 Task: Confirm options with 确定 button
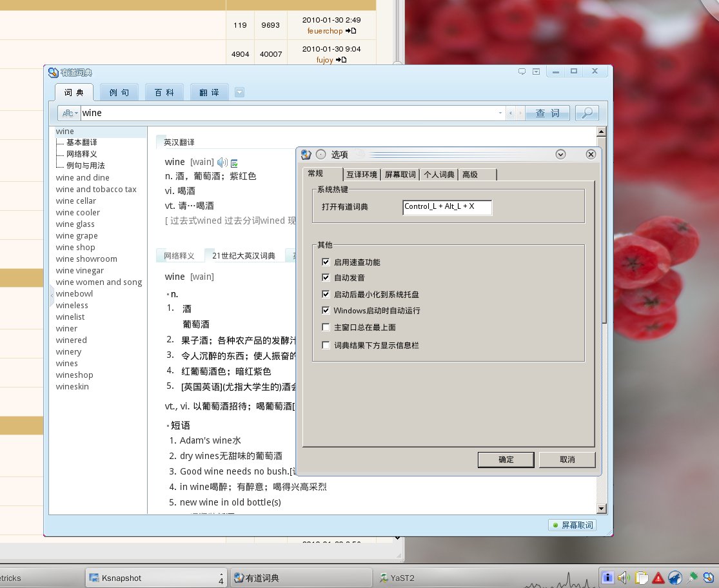(x=506, y=460)
